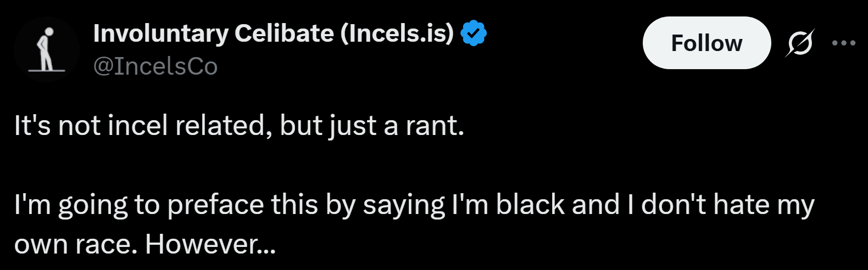The height and width of the screenshot is (270, 868).
Task: Click the paragraph beginning 'I'm going to preface'
Action: coord(414,224)
